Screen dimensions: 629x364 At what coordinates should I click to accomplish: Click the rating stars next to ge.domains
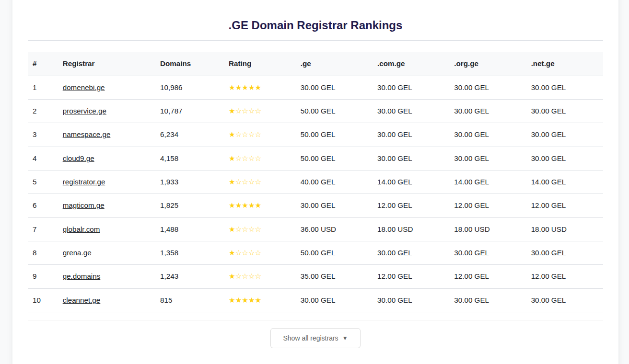coord(245,276)
